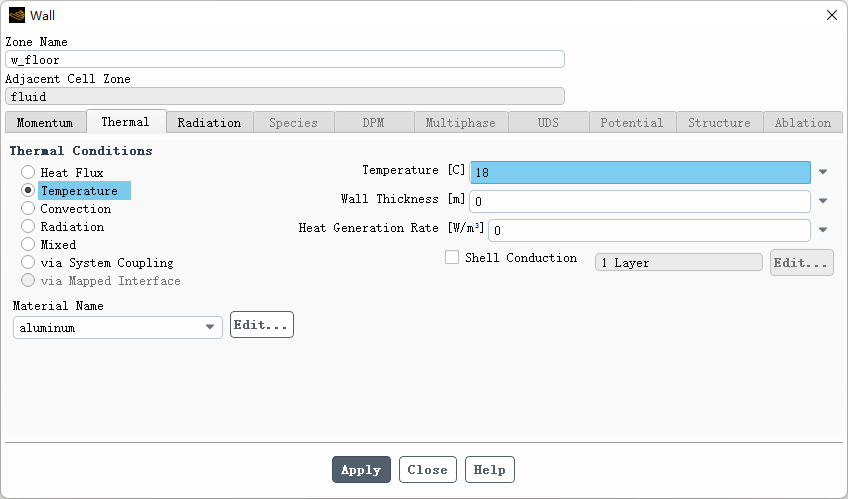Select via System Coupling option
This screenshot has height=499, width=848.
pyautogui.click(x=28, y=263)
